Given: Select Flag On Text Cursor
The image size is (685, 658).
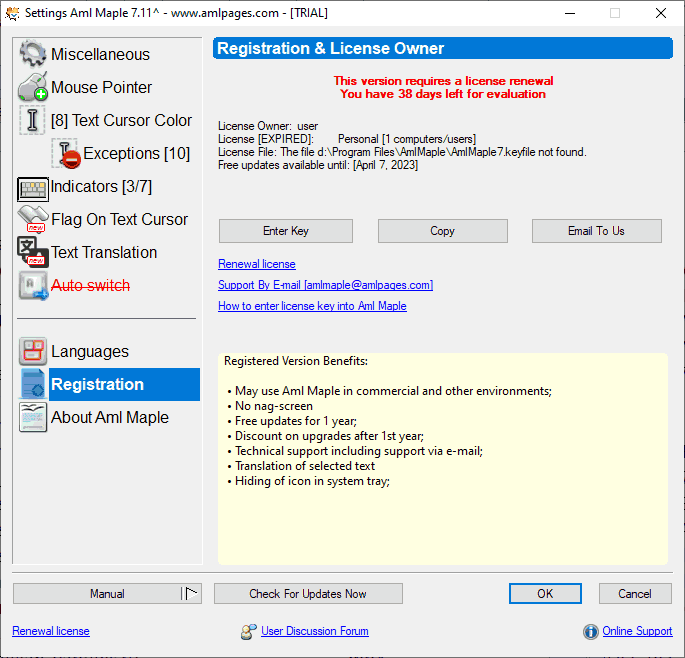Looking at the screenshot, I should click(119, 219).
